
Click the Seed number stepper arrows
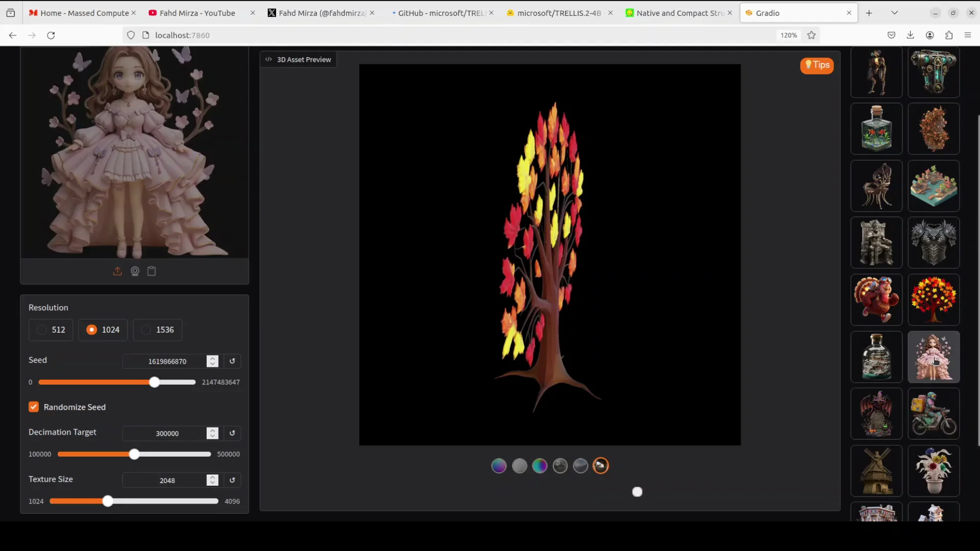pyautogui.click(x=212, y=361)
